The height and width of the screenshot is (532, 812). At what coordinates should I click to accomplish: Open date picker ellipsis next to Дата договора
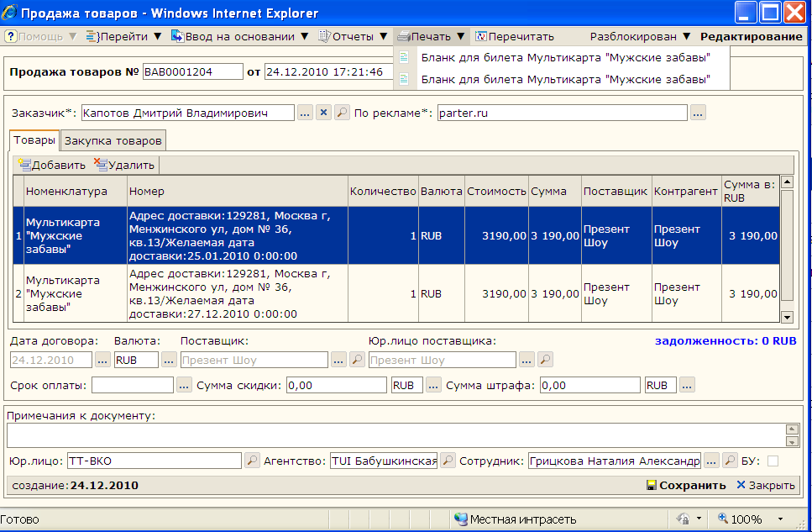coord(102,360)
